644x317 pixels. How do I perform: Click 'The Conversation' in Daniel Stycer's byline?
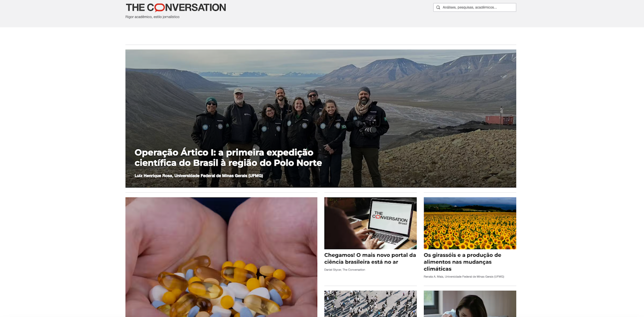tap(354, 270)
